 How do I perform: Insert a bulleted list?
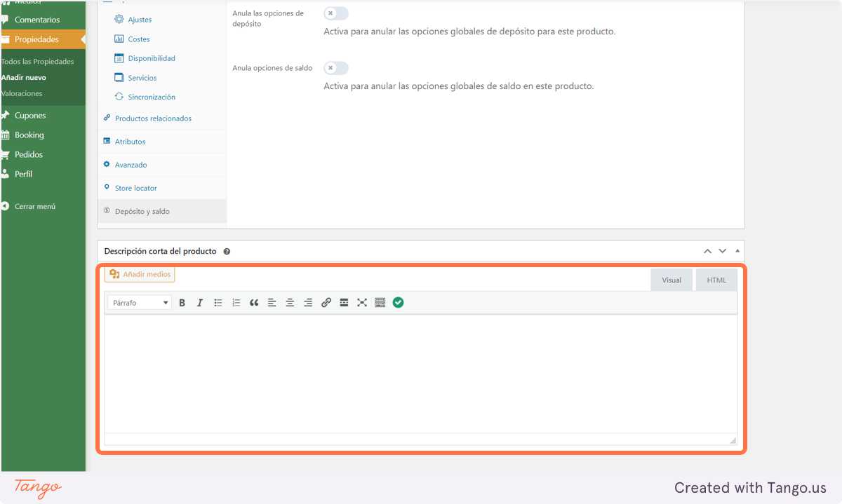tap(218, 303)
